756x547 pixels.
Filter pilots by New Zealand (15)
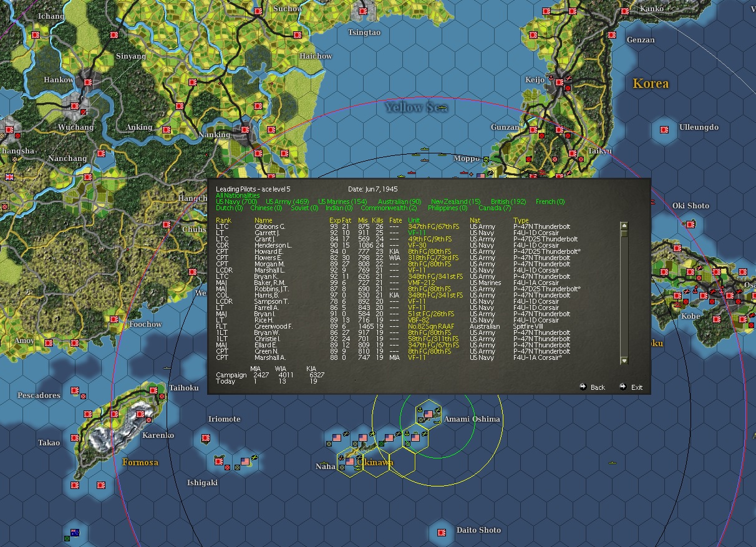click(456, 202)
